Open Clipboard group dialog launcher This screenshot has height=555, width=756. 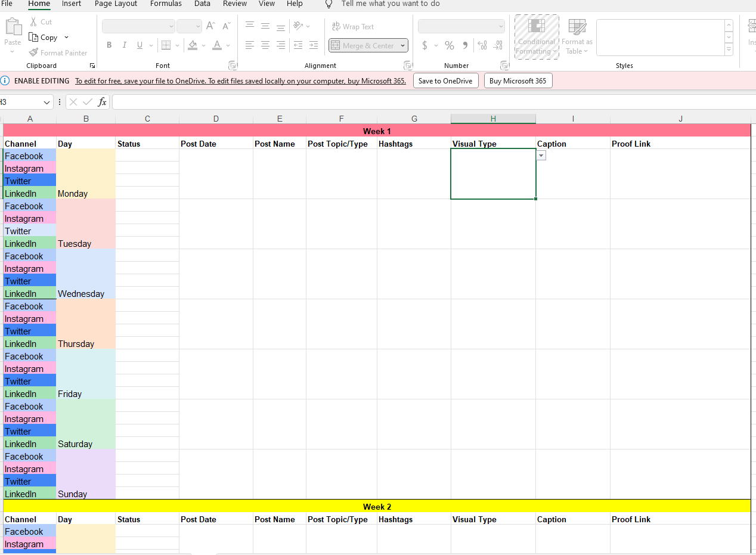92,66
